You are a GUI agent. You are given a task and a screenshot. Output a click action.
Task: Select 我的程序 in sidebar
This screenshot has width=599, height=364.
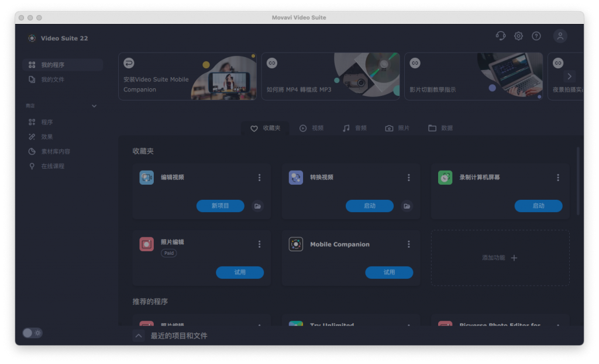click(63, 65)
